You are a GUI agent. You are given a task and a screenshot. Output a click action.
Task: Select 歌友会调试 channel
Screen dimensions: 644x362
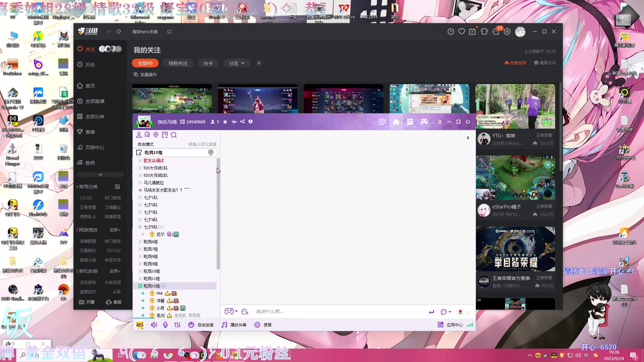[154, 161]
